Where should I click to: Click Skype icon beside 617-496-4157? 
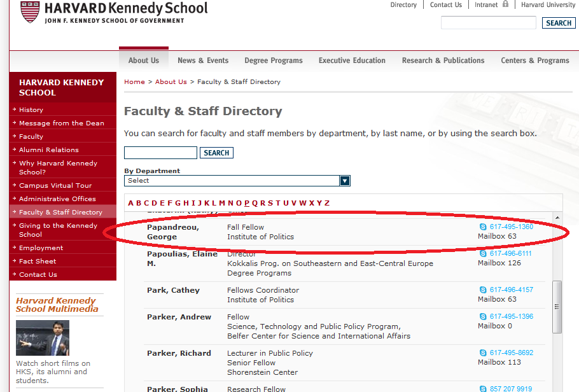click(483, 290)
